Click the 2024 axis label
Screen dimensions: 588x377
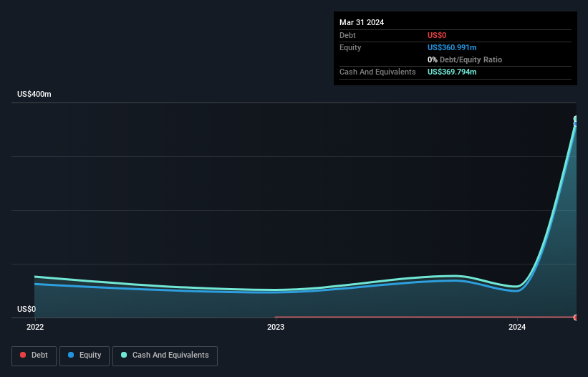click(517, 327)
